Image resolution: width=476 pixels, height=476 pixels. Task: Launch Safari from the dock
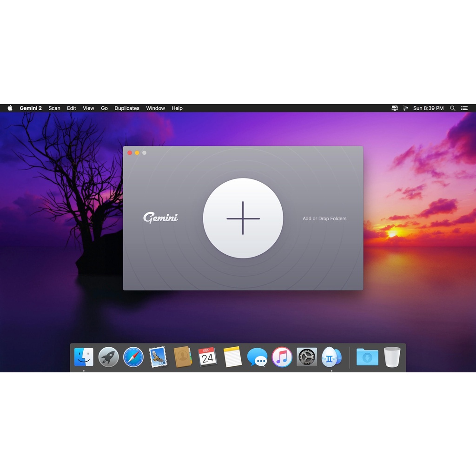click(x=133, y=357)
